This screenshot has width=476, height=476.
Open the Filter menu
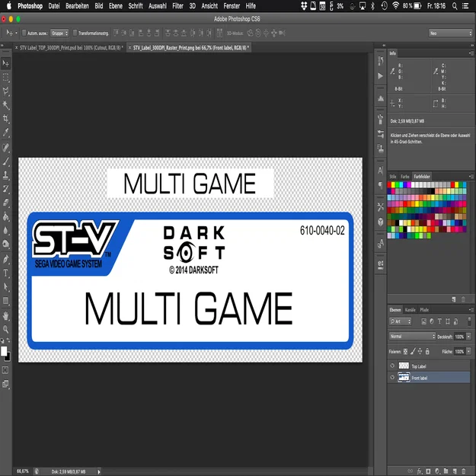[x=177, y=6]
